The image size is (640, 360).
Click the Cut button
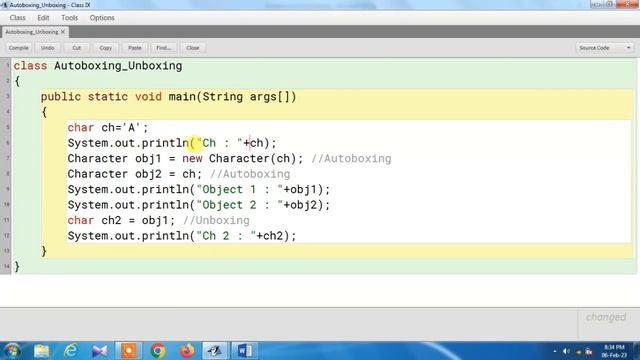pos(76,48)
